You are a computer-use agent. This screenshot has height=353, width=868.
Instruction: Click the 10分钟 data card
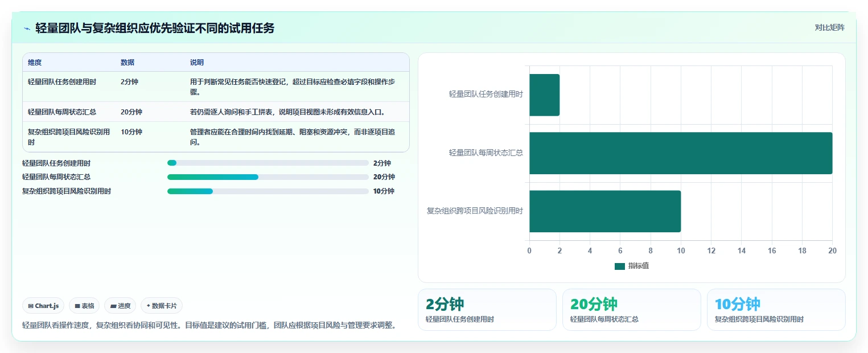click(x=776, y=310)
